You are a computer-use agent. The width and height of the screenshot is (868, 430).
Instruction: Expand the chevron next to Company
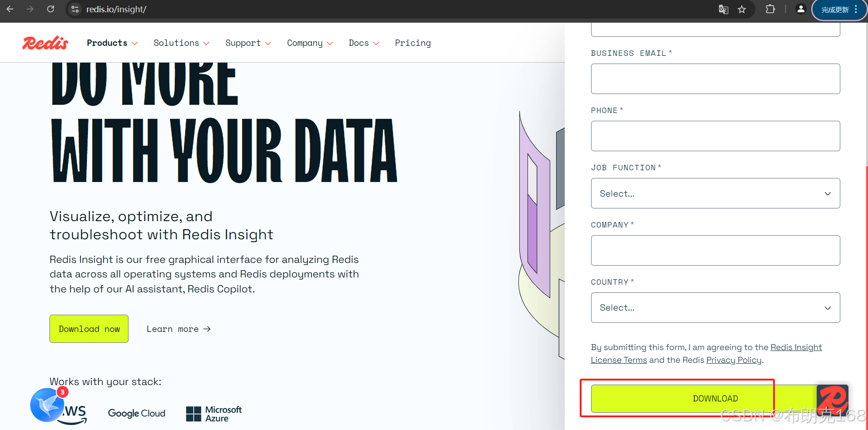[x=330, y=44]
